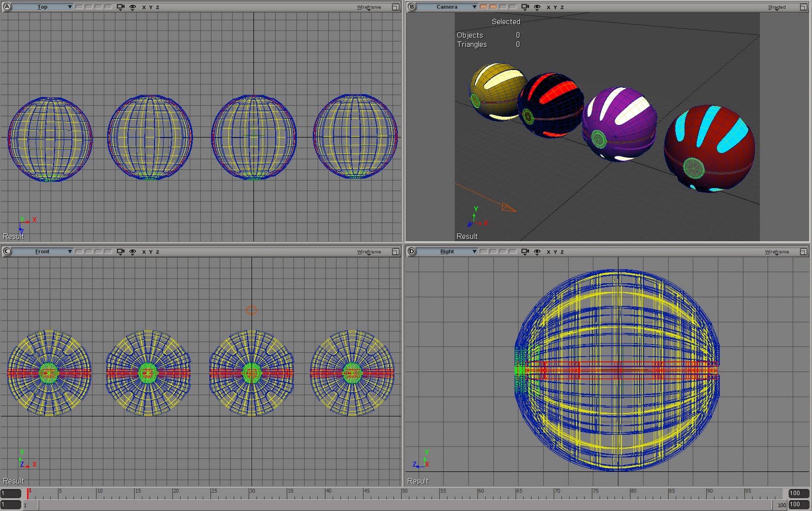This screenshot has height=511, width=812.
Task: Click the 'Objects' statistic label
Action: click(x=469, y=35)
